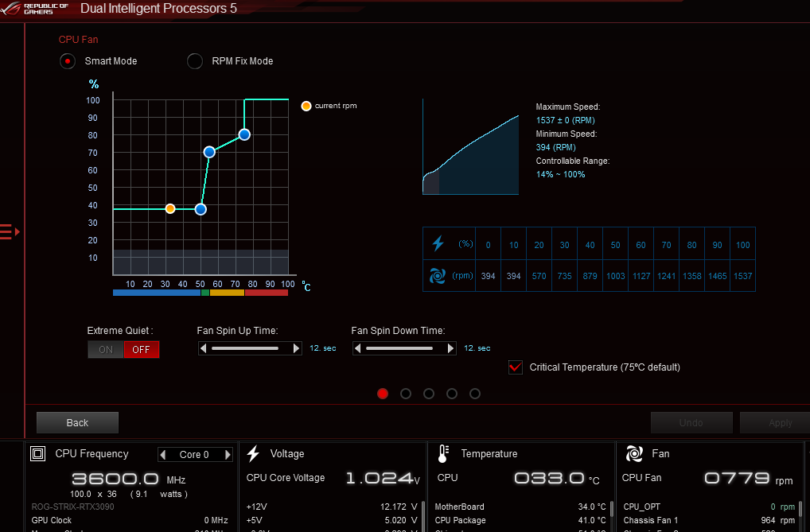Image resolution: width=810 pixels, height=532 pixels.
Task: Click the Back button
Action: 77,422
